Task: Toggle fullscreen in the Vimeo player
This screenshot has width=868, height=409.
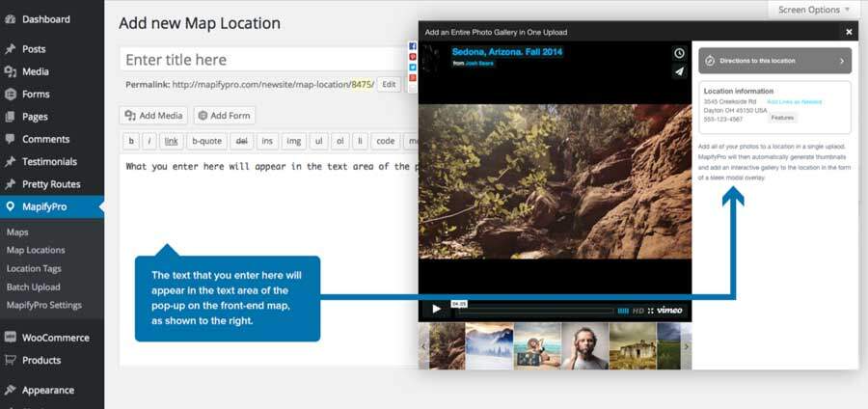Action: (650, 311)
